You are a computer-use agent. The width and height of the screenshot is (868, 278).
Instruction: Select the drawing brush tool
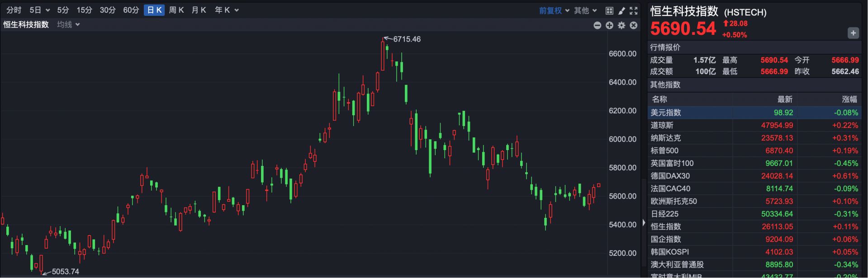point(621,10)
